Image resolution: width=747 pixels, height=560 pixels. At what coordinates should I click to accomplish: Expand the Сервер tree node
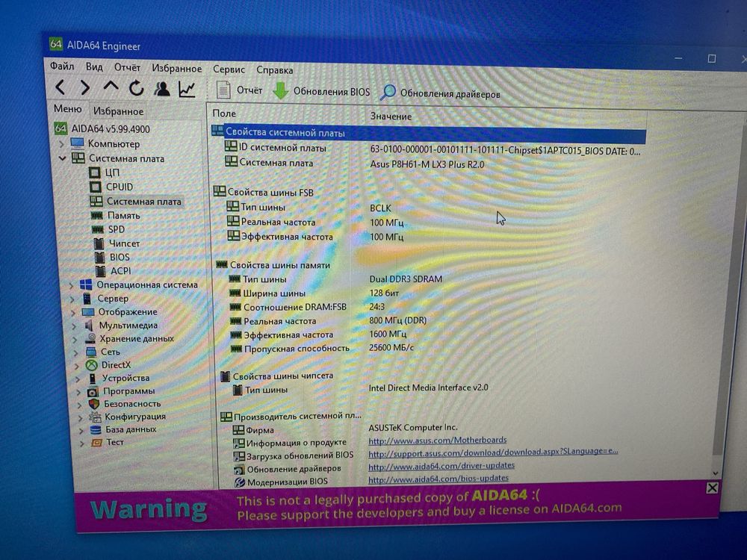tap(72, 299)
